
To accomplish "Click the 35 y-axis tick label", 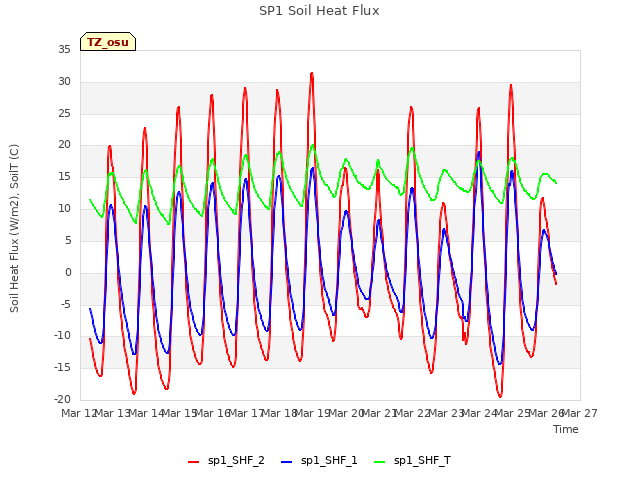I will click(x=64, y=49).
